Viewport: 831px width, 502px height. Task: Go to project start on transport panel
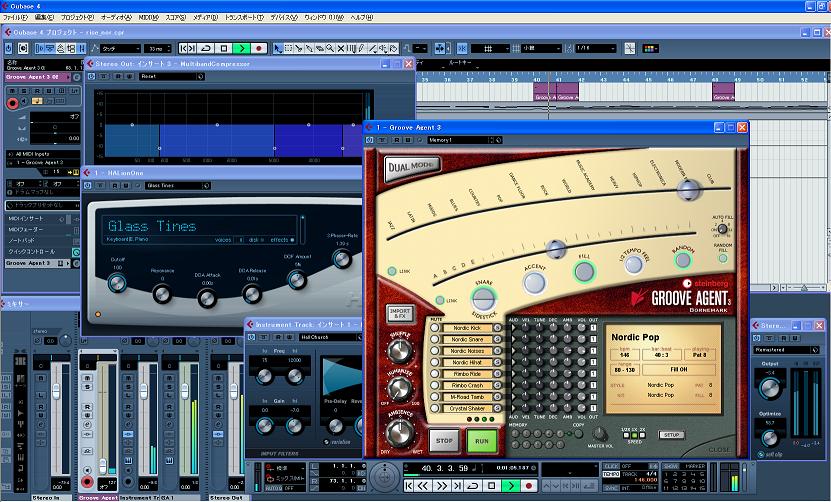pos(408,486)
